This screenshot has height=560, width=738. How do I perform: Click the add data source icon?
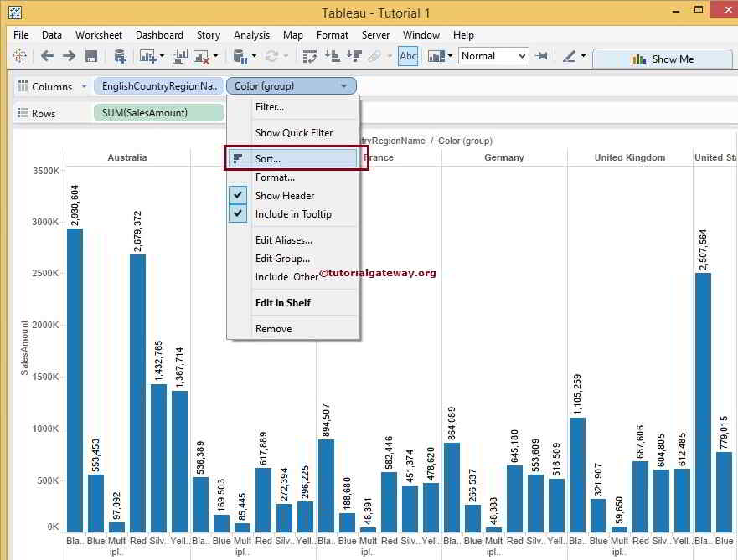tap(120, 56)
